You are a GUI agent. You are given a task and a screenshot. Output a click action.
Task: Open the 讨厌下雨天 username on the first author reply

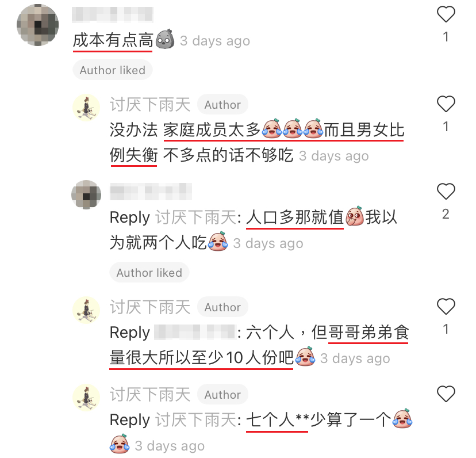pyautogui.click(x=150, y=105)
